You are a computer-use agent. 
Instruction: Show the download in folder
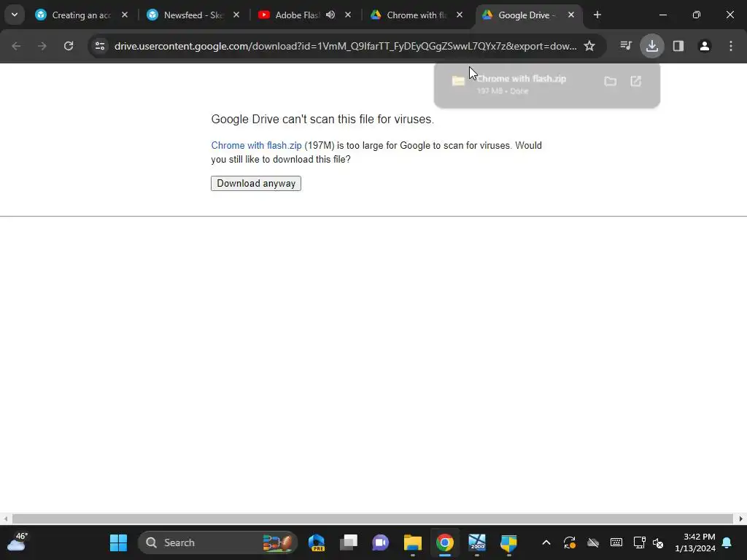click(x=611, y=82)
